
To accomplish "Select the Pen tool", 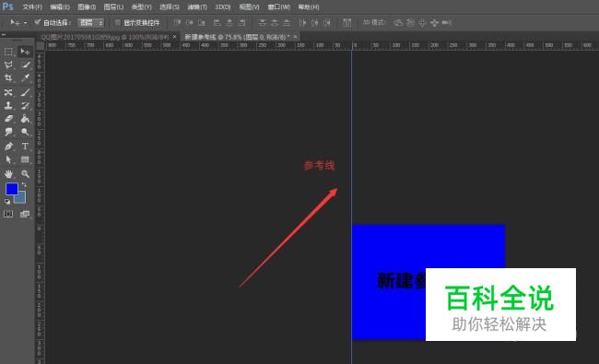I will [8, 147].
